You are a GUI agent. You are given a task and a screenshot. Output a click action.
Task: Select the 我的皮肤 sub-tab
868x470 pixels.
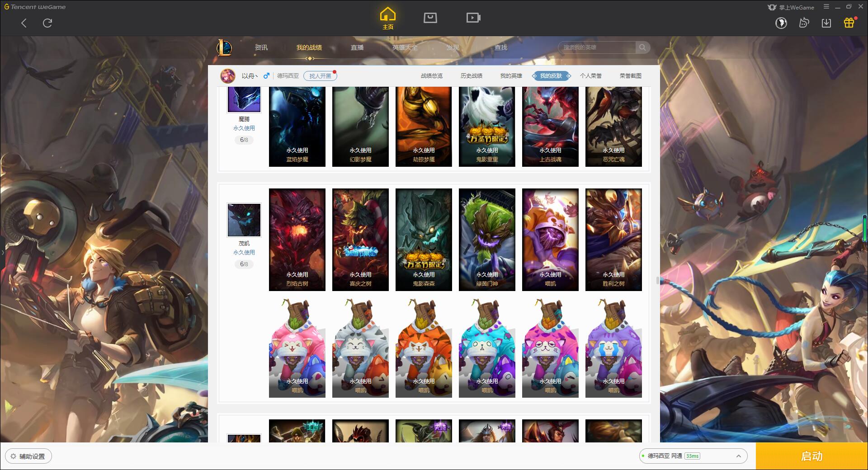[551, 76]
